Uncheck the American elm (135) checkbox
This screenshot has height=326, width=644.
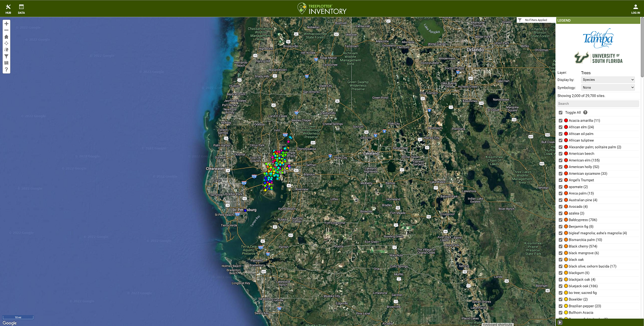coord(561,160)
